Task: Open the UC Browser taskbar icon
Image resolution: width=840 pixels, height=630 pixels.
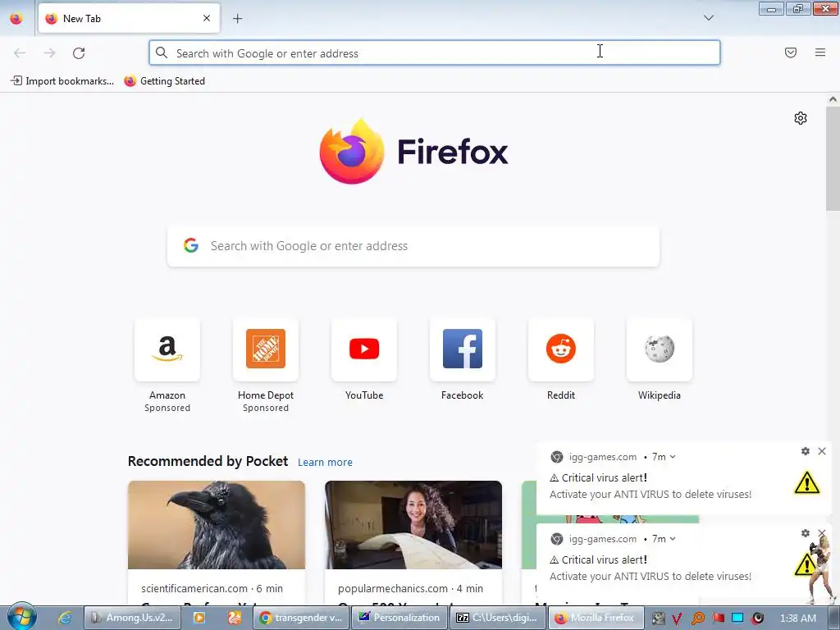Action: click(234, 618)
